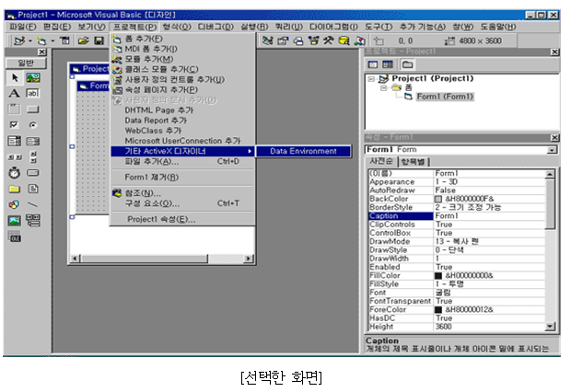Toggle folders view in project panel

point(407,64)
